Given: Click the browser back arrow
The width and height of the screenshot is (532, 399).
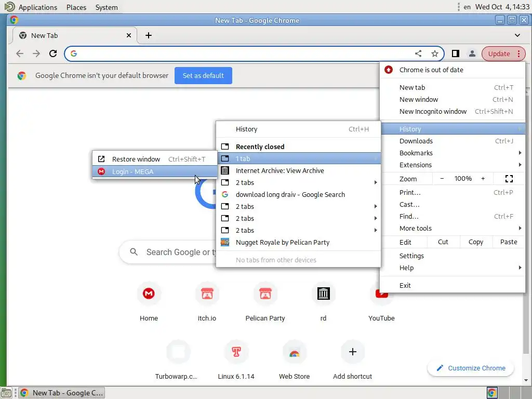Looking at the screenshot, I should click(x=20, y=54).
